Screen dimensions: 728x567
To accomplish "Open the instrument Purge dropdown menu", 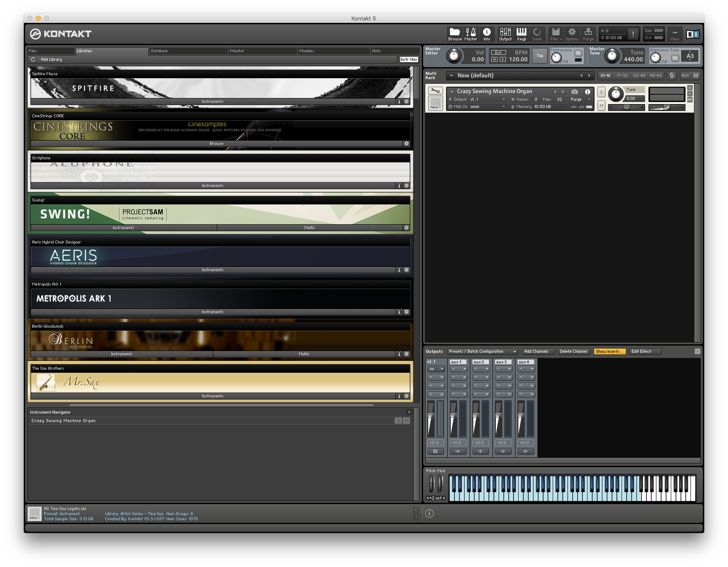I will click(x=580, y=99).
